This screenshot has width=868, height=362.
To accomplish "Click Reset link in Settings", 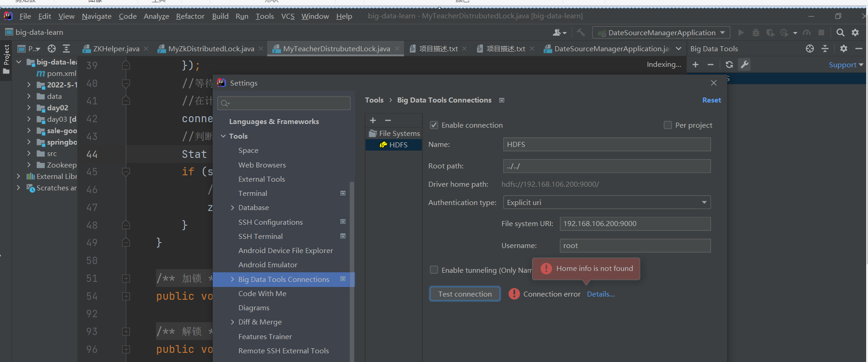I will click(x=712, y=100).
